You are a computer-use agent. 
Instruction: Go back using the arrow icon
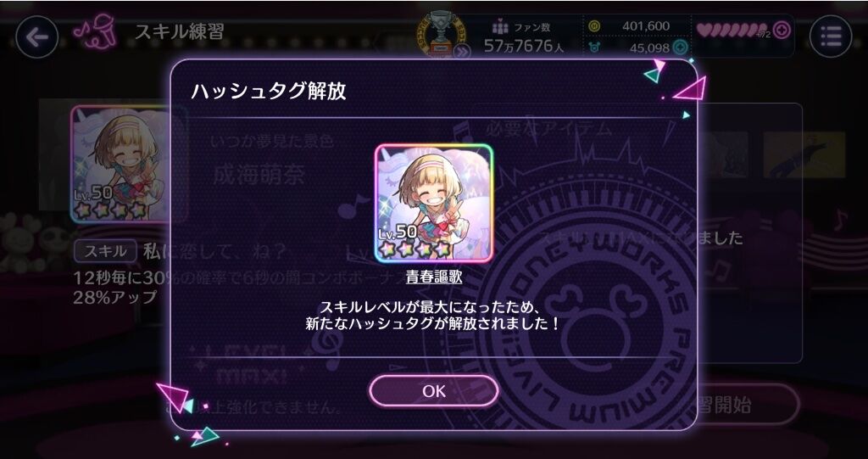pyautogui.click(x=37, y=37)
